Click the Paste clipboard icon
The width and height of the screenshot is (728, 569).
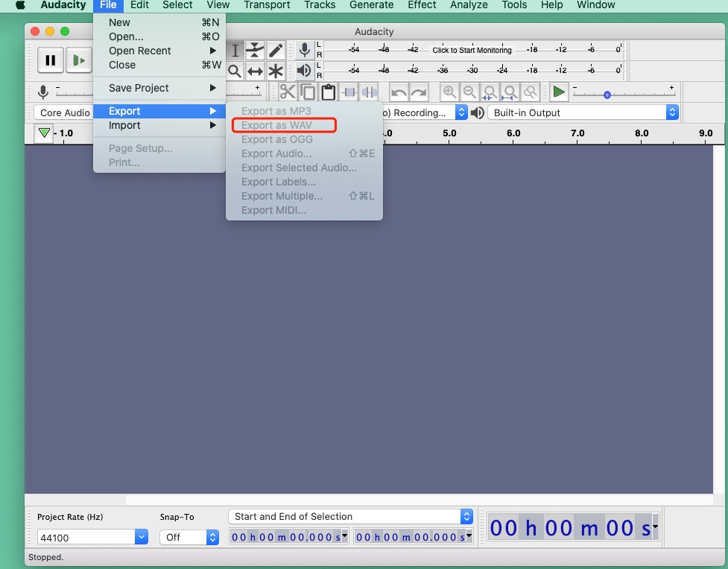[x=329, y=92]
